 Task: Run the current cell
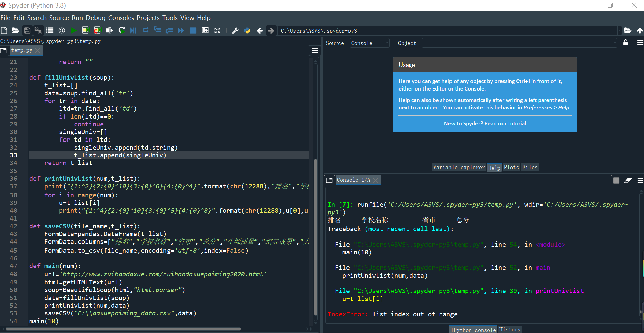(x=85, y=31)
